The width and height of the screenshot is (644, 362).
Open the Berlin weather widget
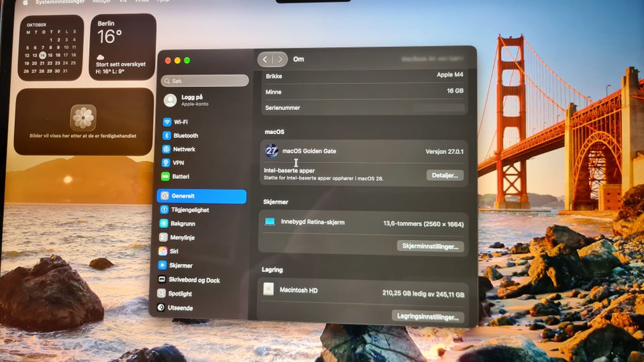[x=122, y=46]
